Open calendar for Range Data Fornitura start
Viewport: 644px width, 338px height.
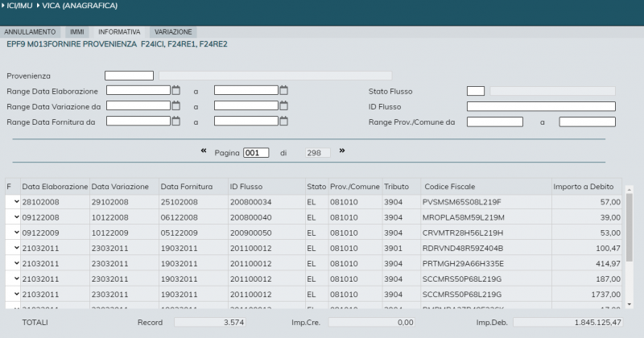(x=176, y=122)
